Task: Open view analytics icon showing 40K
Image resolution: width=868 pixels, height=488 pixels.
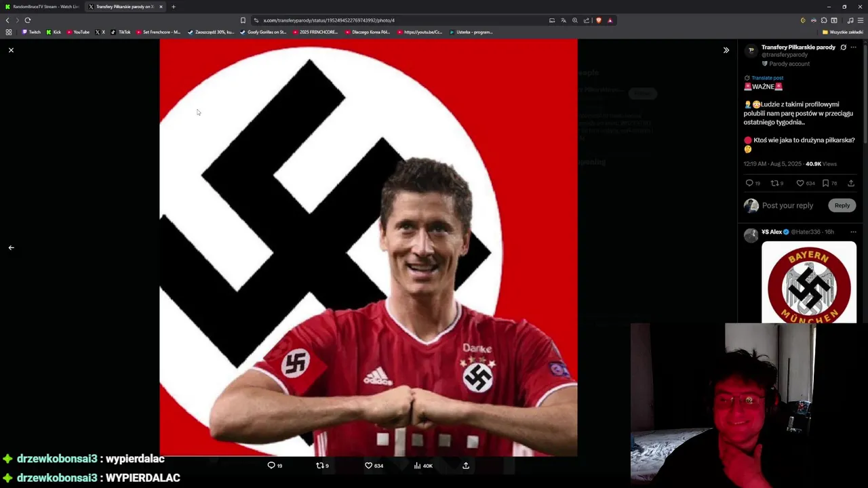Action: pos(417,466)
